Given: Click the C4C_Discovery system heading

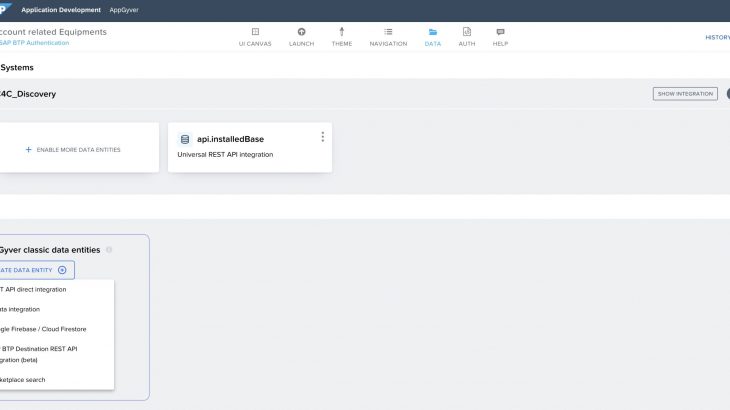Looking at the screenshot, I should coord(28,94).
